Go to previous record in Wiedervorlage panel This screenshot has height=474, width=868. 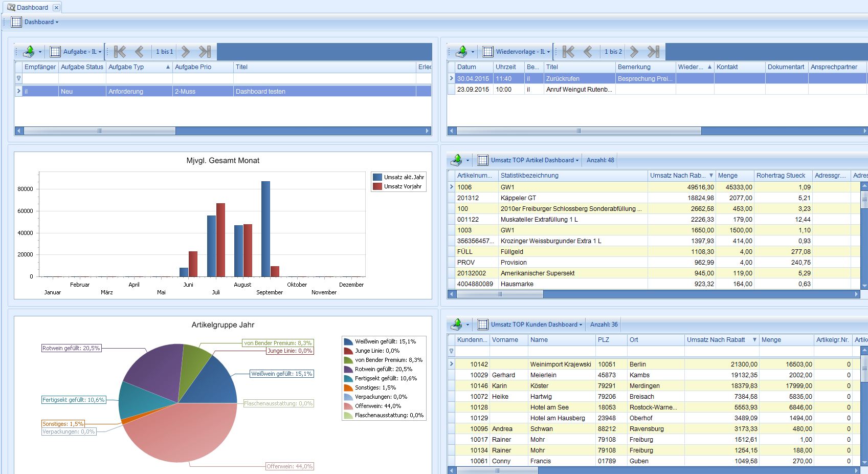tap(588, 52)
